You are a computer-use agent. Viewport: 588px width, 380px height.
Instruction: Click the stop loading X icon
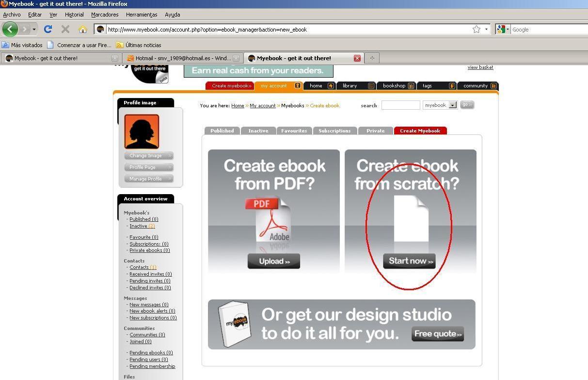click(x=65, y=29)
